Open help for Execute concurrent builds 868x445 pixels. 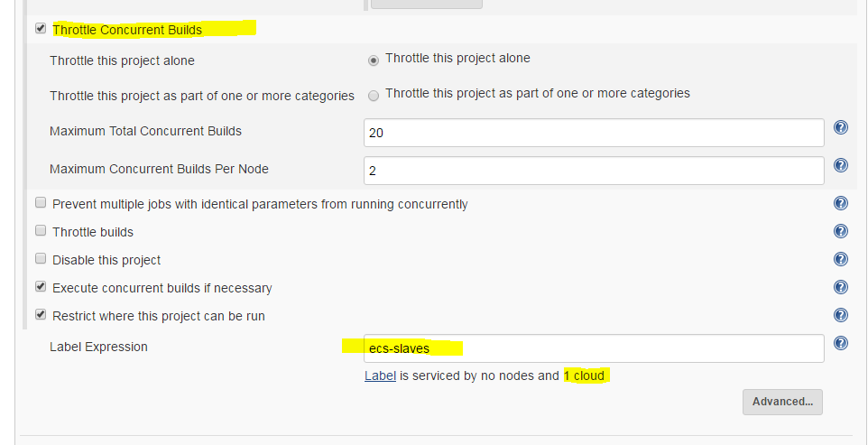tap(841, 287)
